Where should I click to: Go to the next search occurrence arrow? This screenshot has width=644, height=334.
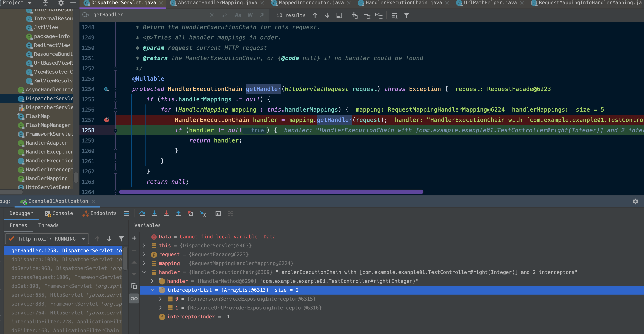(327, 15)
